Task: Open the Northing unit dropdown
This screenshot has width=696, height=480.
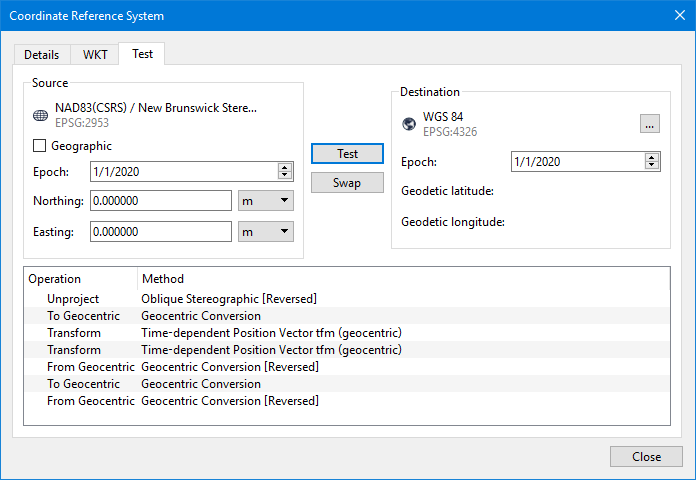Action: [265, 201]
